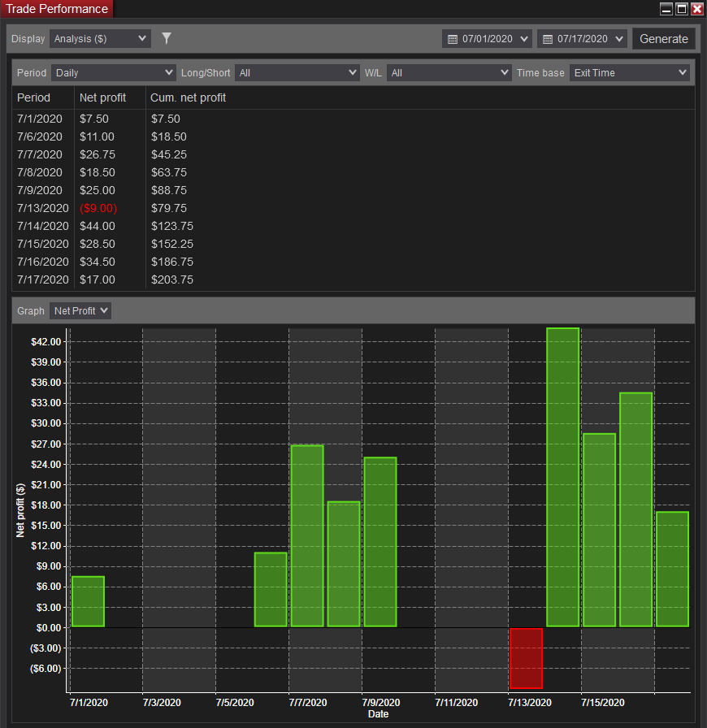Click the red loss bar for 7/13/2020
Viewport: 707px width, 728px height.
click(526, 658)
